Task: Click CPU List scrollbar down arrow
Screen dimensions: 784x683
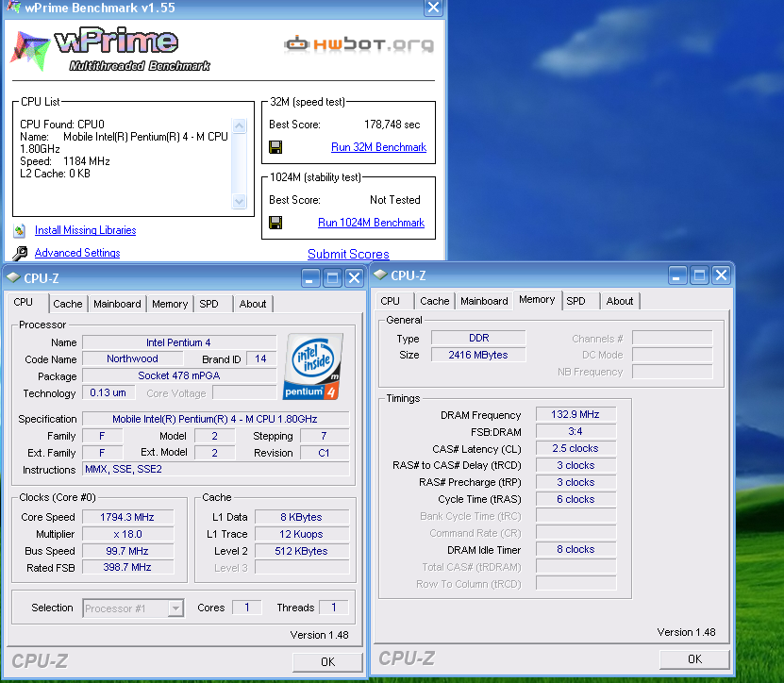Action: (x=239, y=202)
